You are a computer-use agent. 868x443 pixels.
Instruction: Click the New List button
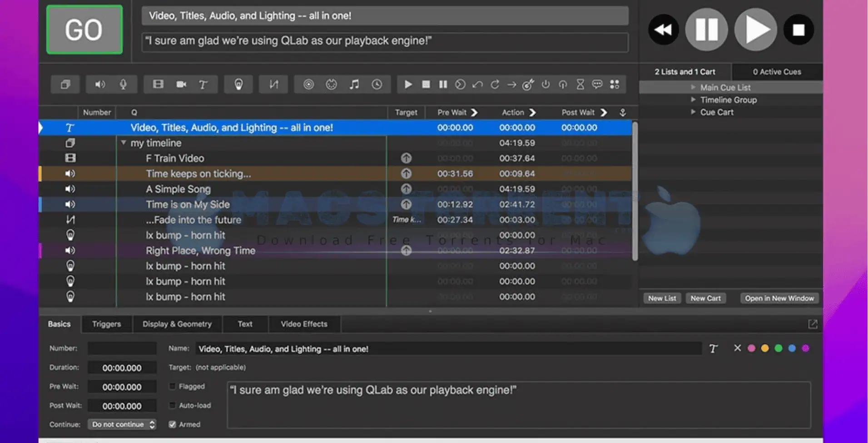click(662, 298)
